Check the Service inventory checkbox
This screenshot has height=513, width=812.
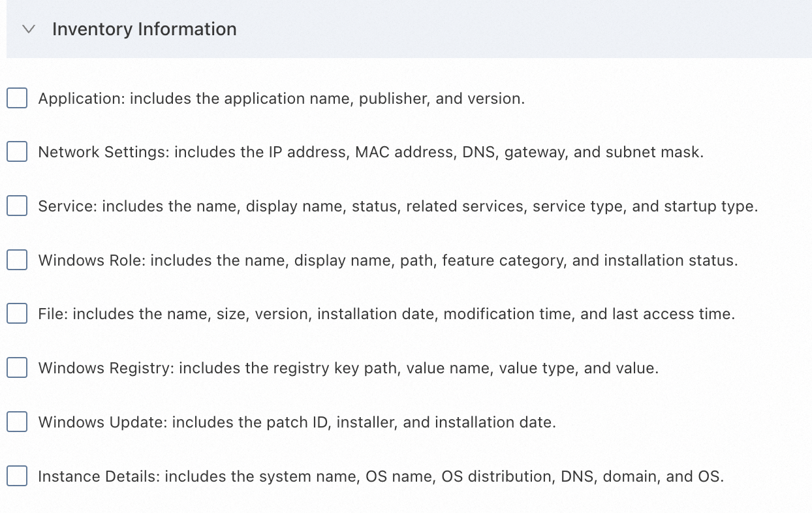click(x=17, y=206)
